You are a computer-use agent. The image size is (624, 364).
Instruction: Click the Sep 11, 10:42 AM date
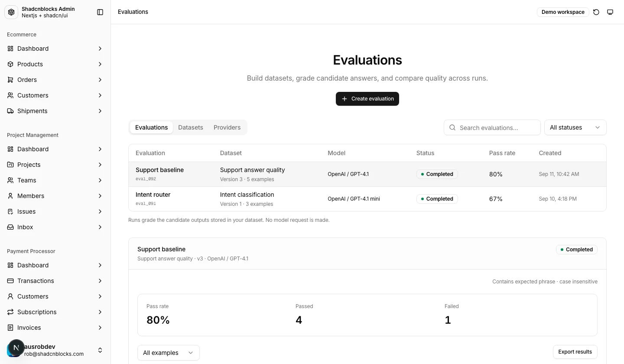559,174
